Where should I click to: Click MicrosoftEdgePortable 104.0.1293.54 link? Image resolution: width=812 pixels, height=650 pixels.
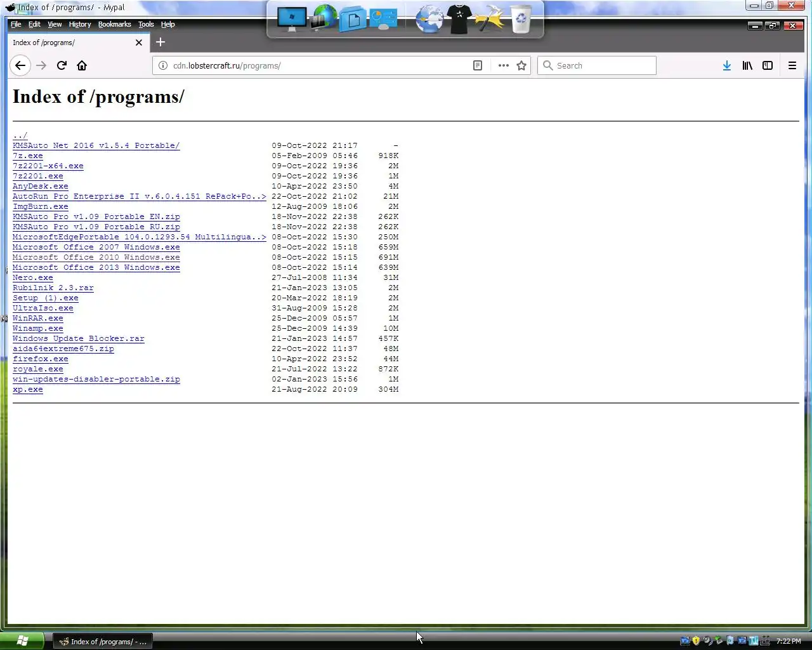(140, 237)
